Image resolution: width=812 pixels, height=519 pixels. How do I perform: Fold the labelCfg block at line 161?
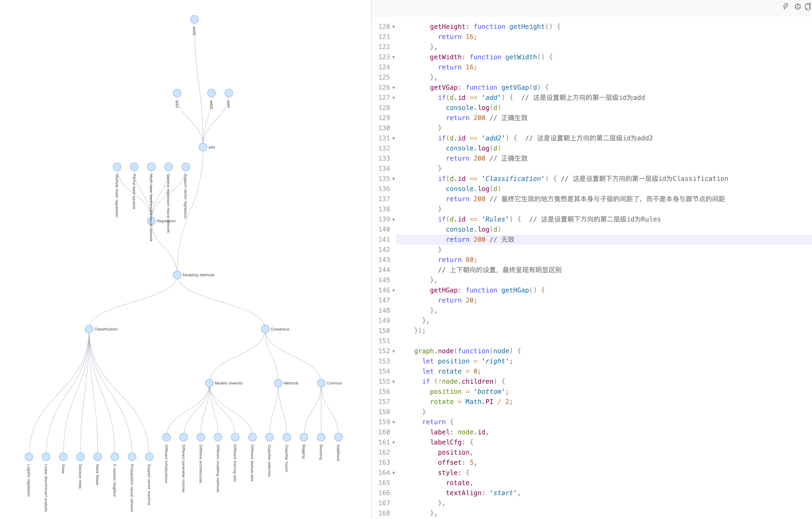click(x=394, y=442)
